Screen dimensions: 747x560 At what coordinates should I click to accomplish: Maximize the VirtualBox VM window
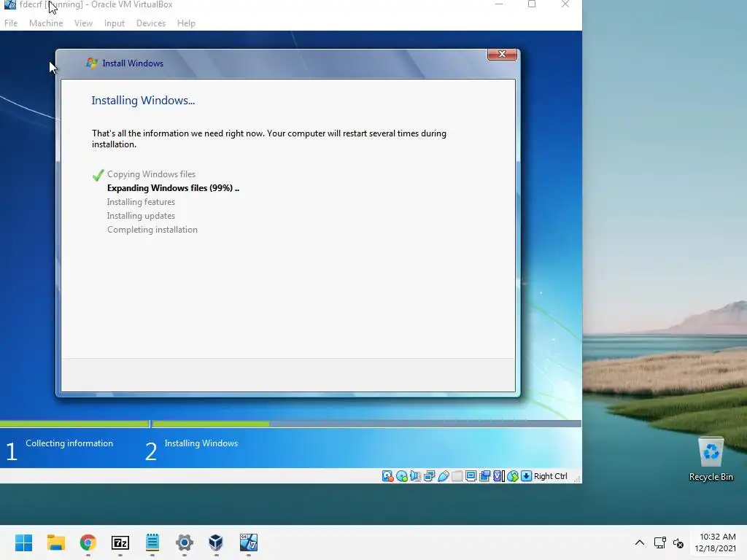(532, 4)
